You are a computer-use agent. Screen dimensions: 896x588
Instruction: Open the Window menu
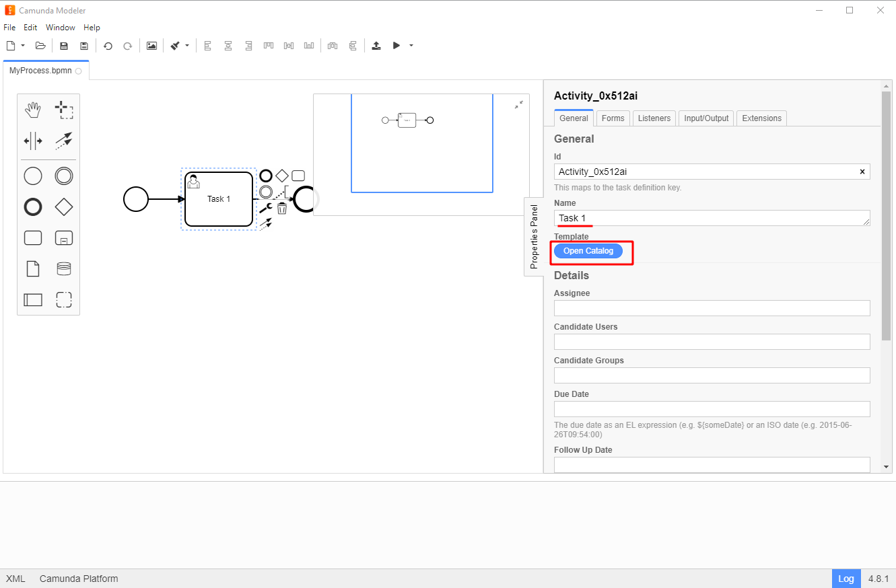[61, 28]
